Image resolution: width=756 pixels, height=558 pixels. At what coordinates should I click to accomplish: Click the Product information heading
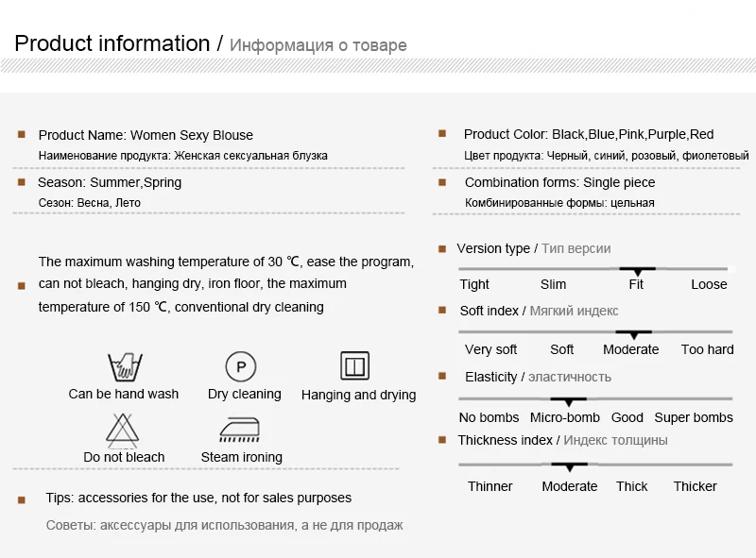click(x=112, y=43)
